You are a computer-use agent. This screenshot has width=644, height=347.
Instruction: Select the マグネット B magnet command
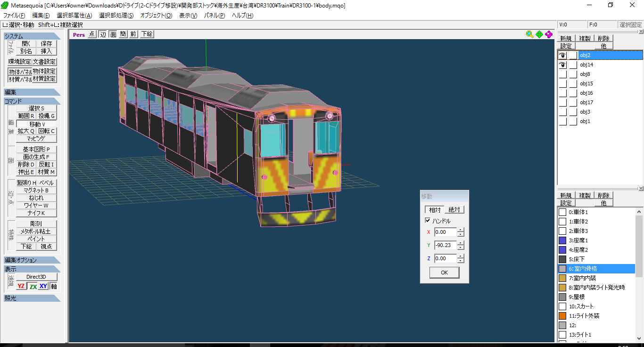coord(36,190)
